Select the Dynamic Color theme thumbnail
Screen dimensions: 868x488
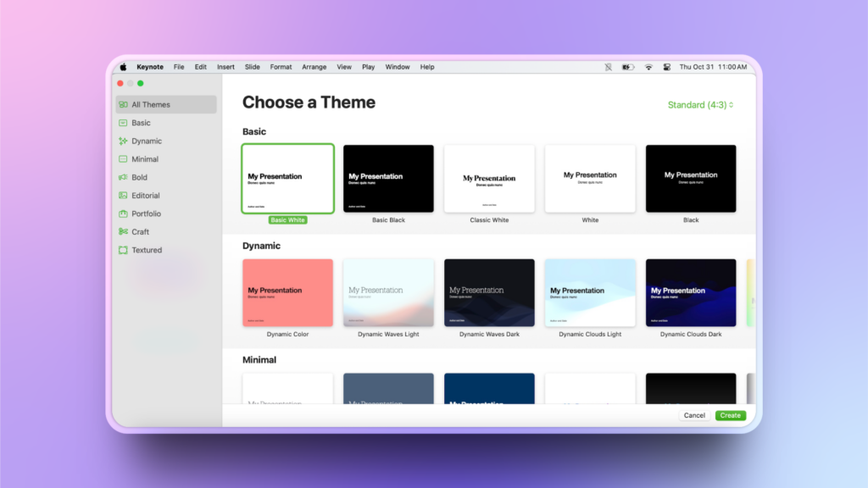click(287, 292)
